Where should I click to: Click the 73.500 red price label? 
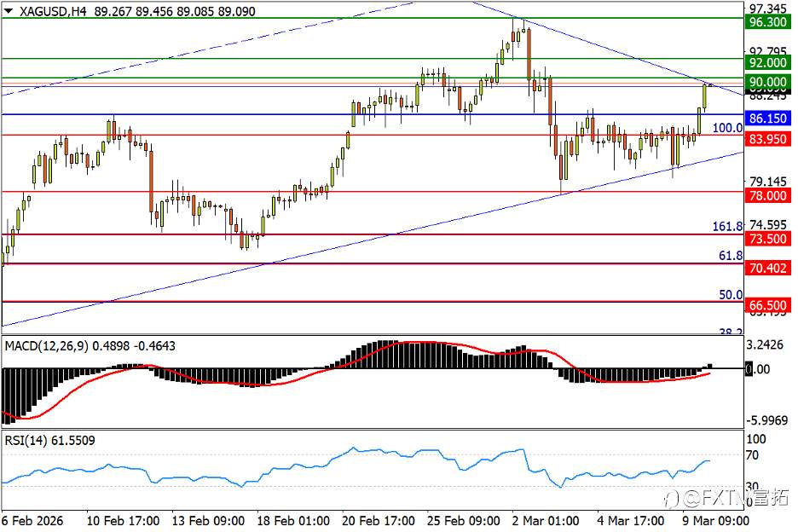click(768, 239)
